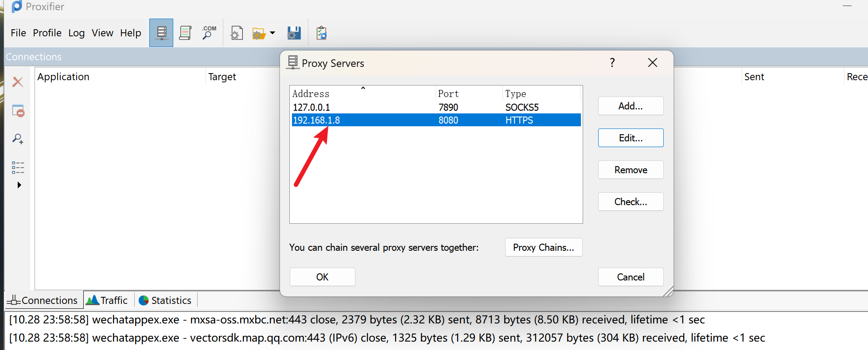868x350 pixels.
Task: Expand the sidebar black arrow
Action: click(x=19, y=185)
